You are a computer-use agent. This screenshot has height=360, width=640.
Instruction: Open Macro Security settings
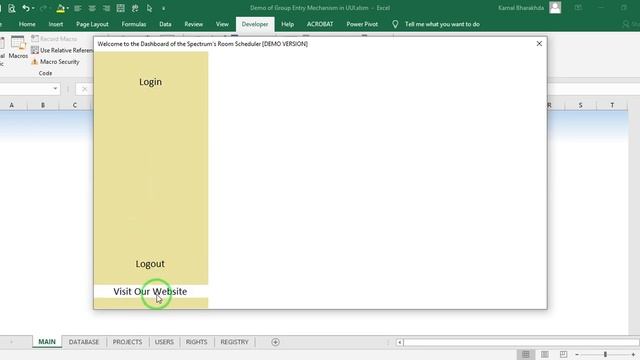point(55,62)
